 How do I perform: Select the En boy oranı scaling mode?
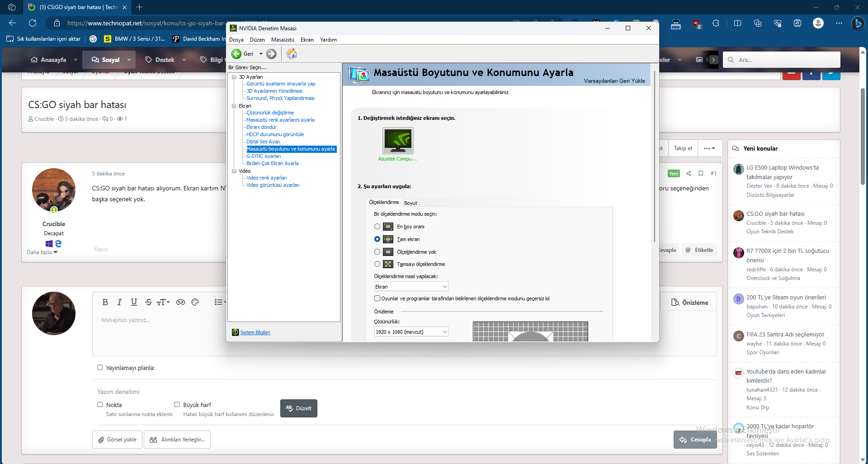[x=377, y=227]
